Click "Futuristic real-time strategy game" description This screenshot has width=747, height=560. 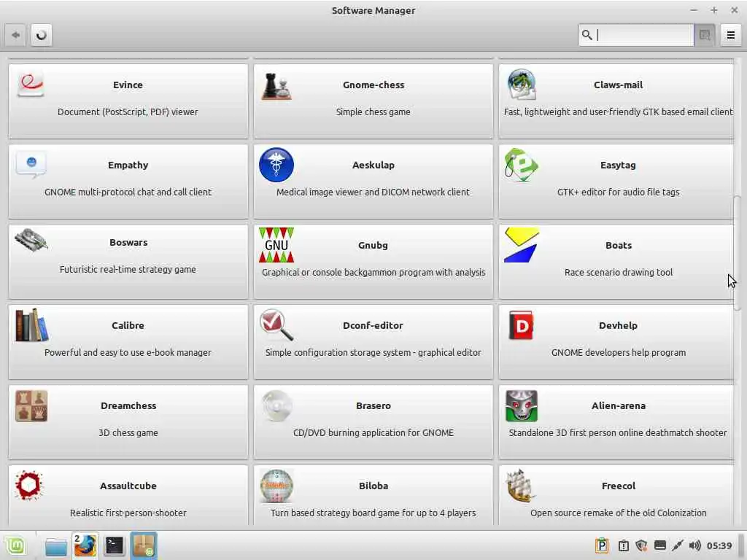128,269
